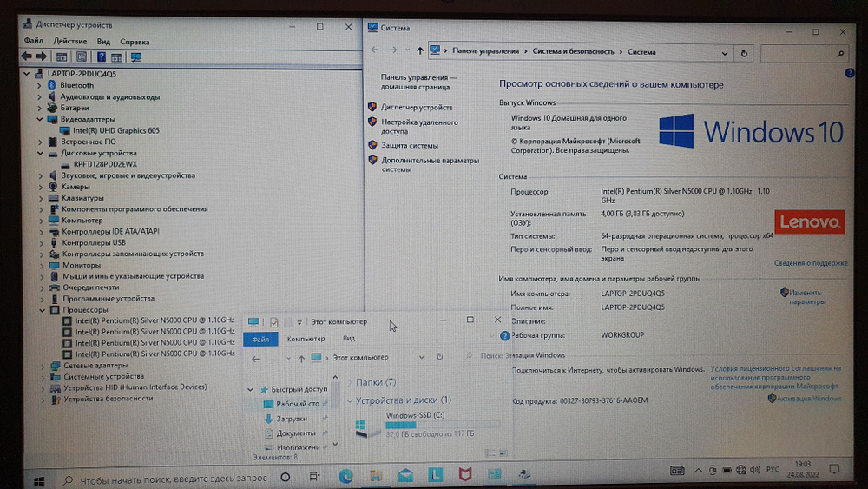868x489 pixels.
Task: Open the Mail app from the taskbar
Action: [x=405, y=474]
